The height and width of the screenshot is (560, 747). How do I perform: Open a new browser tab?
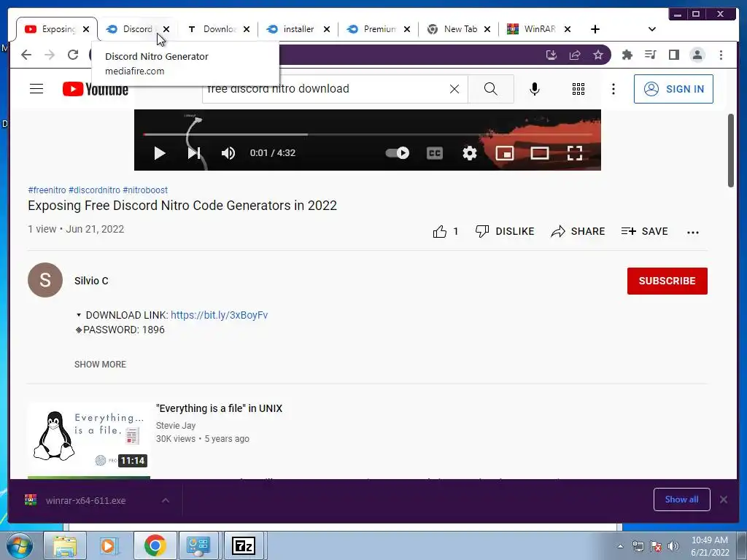coord(595,29)
